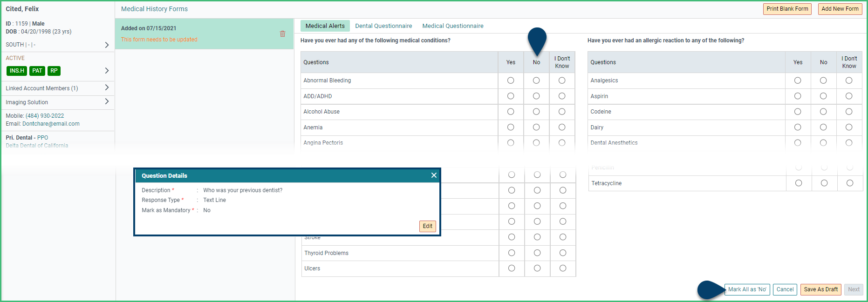Switch to Medical Questionnaire tab

pos(453,26)
